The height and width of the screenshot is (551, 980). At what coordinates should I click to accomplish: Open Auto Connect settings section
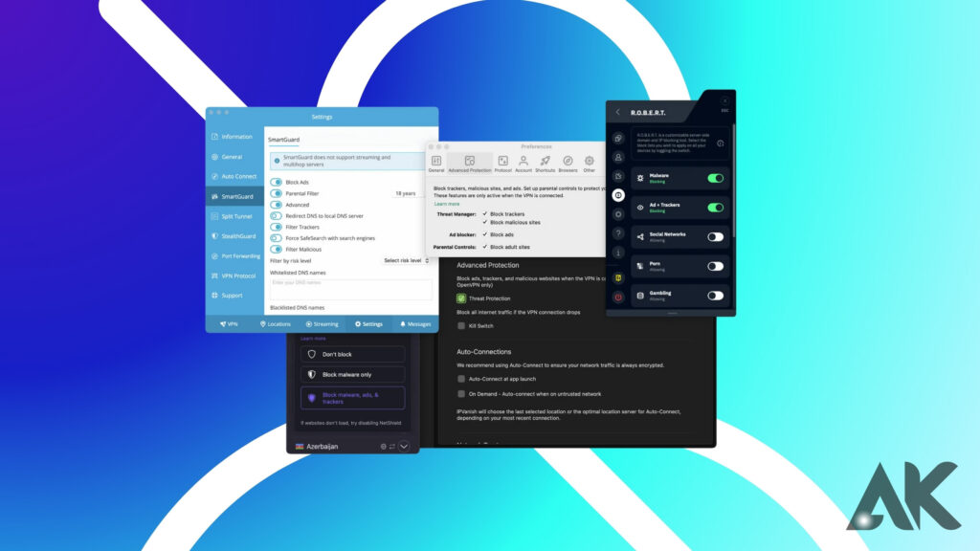[x=234, y=177]
